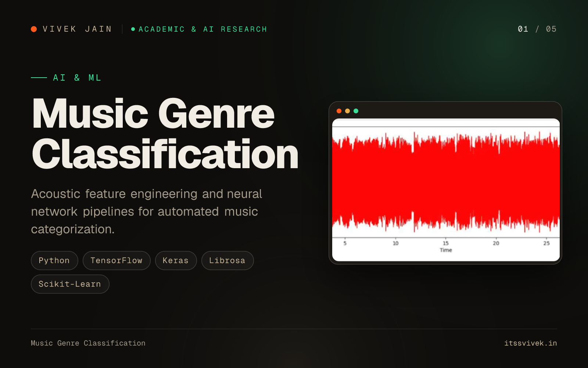588x368 pixels.
Task: Click the AI & ML category label
Action: click(x=77, y=78)
